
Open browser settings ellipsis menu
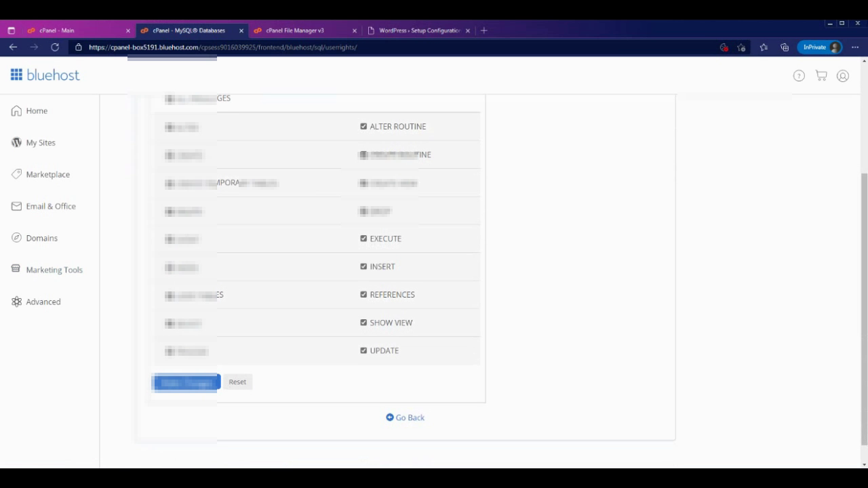click(x=855, y=47)
